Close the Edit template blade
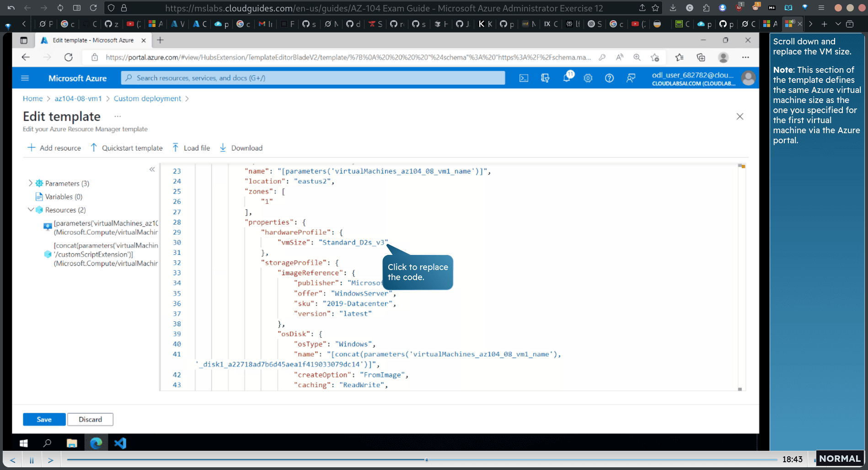The image size is (868, 470). (x=740, y=117)
